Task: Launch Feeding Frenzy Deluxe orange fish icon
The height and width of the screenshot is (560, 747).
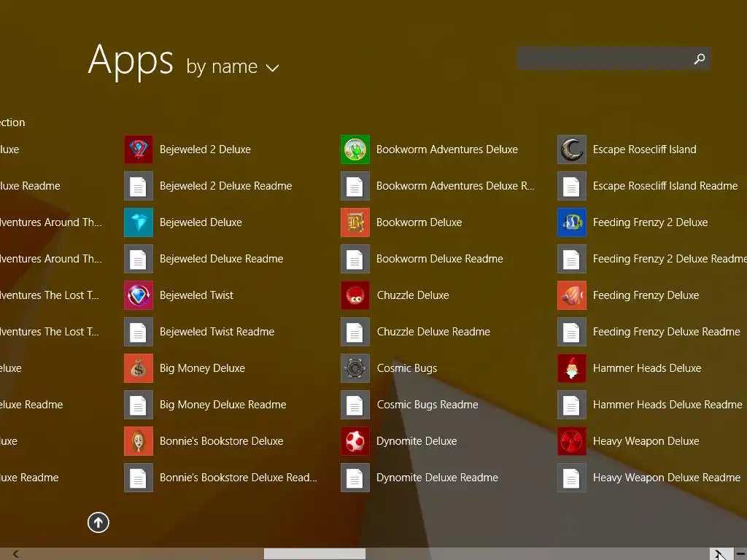Action: [572, 295]
